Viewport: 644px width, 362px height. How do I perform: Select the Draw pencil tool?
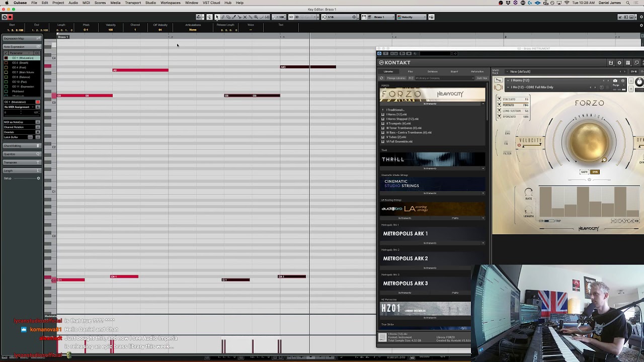pyautogui.click(x=222, y=17)
